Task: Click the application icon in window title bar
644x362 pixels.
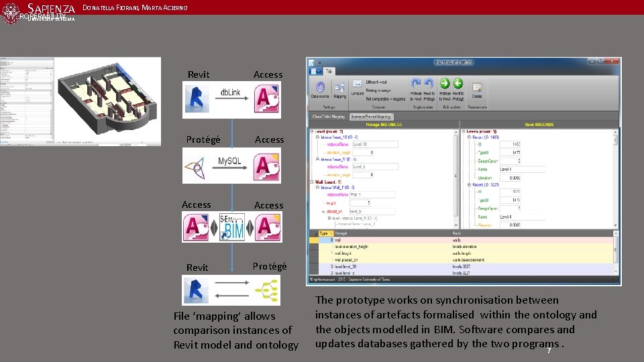Action: click(311, 62)
